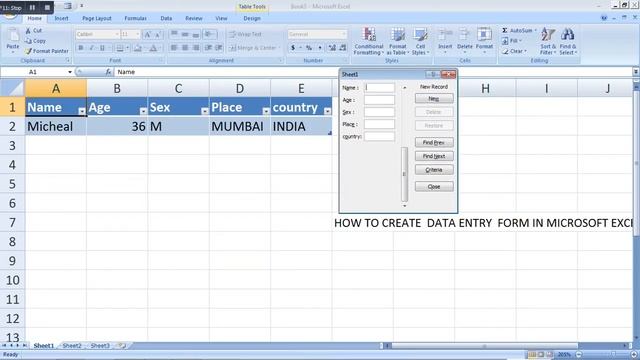The height and width of the screenshot is (360, 640).
Task: Click the Age field in form
Action: pyautogui.click(x=380, y=100)
